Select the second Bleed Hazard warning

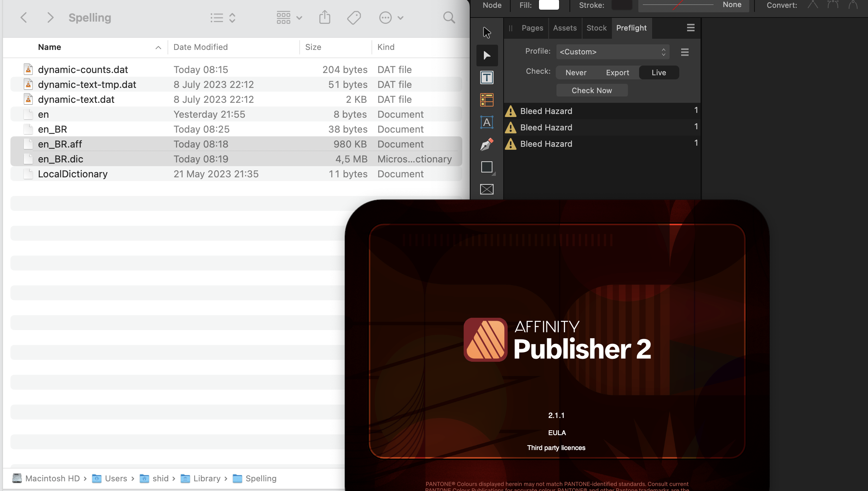click(x=602, y=127)
